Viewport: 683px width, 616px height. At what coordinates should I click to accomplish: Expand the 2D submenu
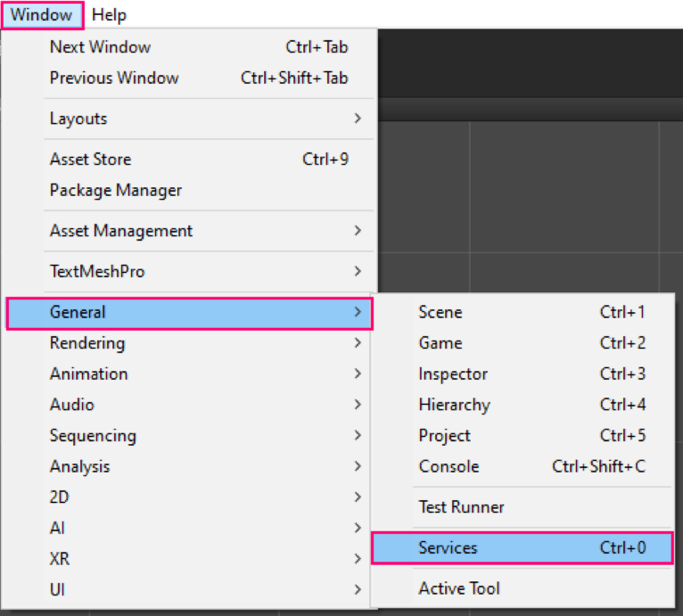pyautogui.click(x=190, y=497)
